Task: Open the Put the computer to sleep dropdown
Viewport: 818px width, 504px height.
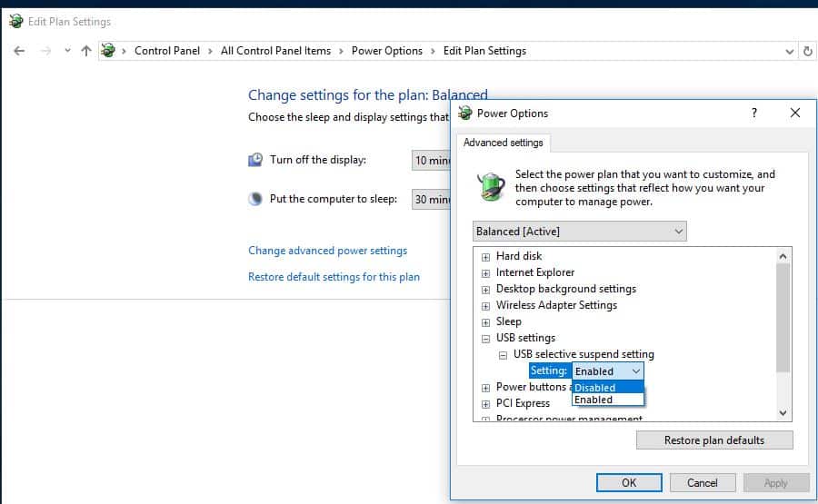Action: pos(432,199)
